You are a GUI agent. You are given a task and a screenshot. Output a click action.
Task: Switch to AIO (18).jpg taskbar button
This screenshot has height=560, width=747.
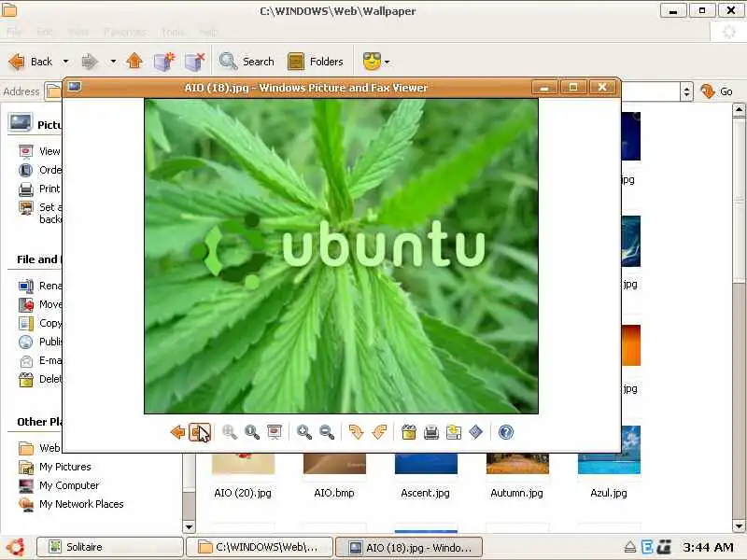[409, 547]
